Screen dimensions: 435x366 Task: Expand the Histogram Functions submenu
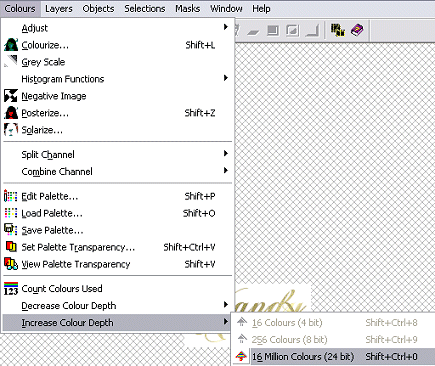click(x=118, y=79)
